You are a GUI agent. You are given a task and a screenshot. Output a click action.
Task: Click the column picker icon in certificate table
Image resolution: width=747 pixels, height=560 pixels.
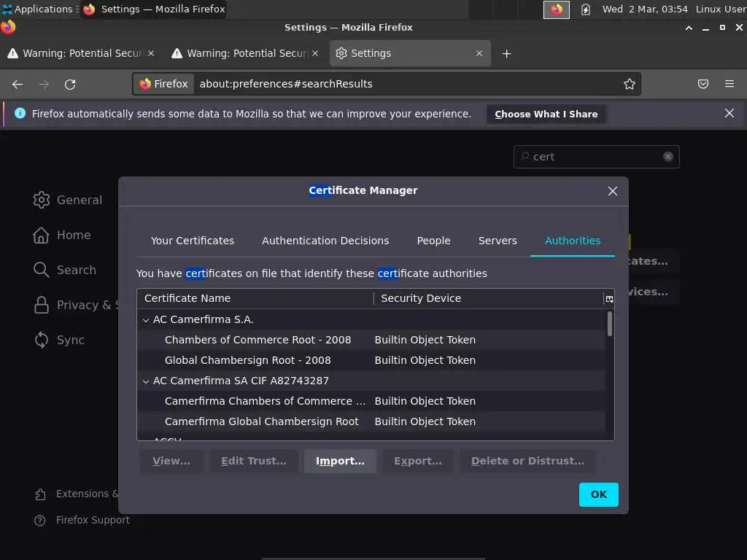click(x=609, y=299)
